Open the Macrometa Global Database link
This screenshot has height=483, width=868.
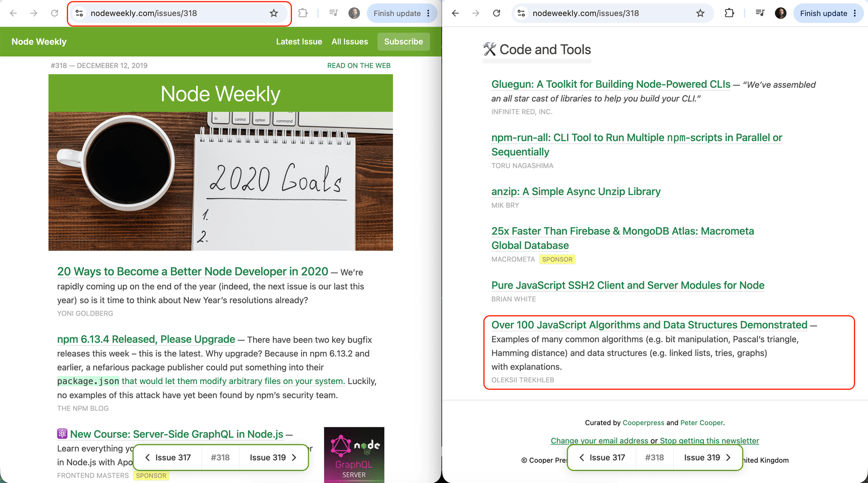(x=623, y=238)
